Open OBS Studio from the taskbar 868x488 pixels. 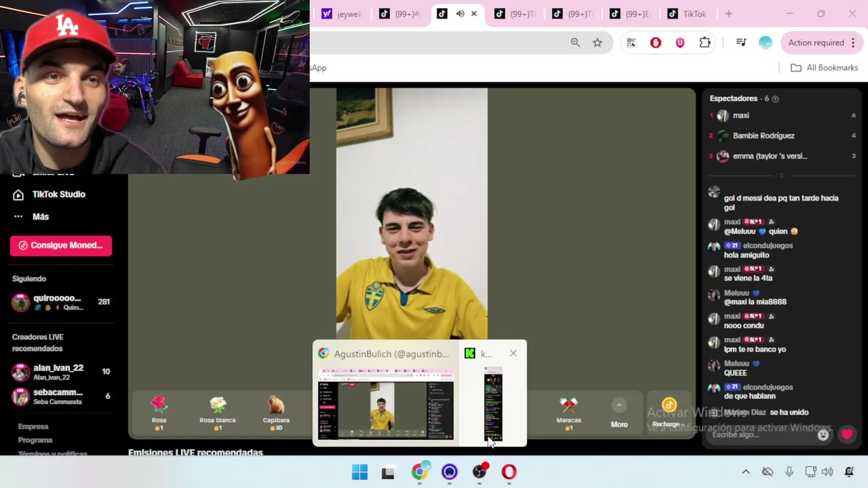(x=479, y=472)
